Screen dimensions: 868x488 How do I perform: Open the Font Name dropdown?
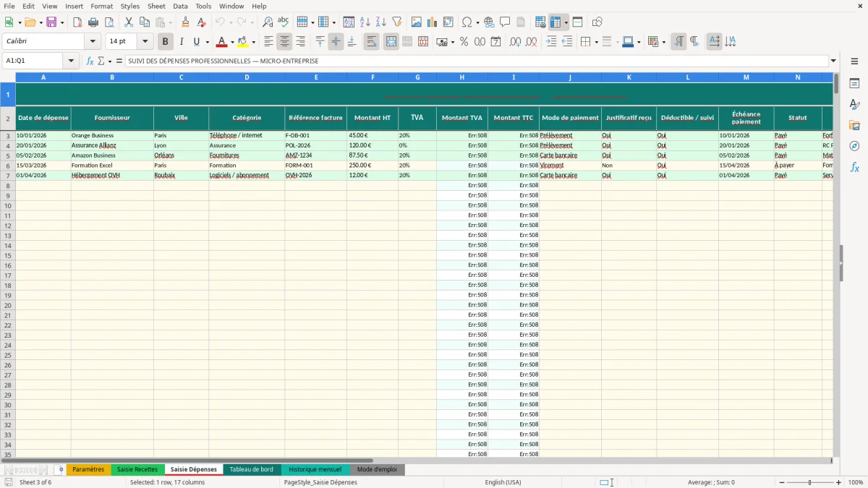coord(93,42)
